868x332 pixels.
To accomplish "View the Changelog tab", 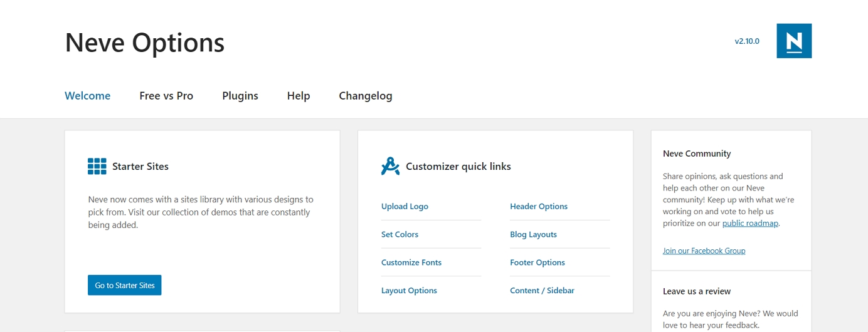I will click(366, 96).
